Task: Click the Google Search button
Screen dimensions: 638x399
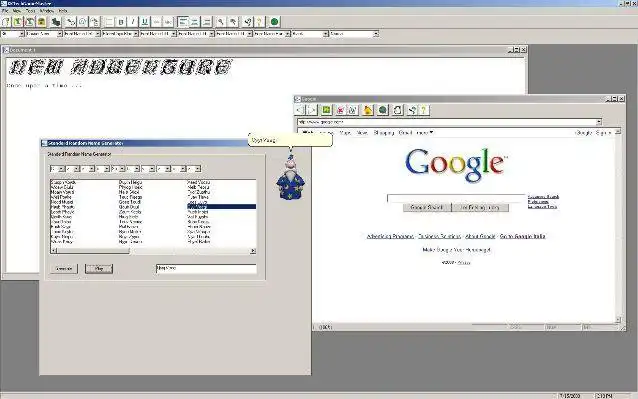Action: pyautogui.click(x=427, y=207)
